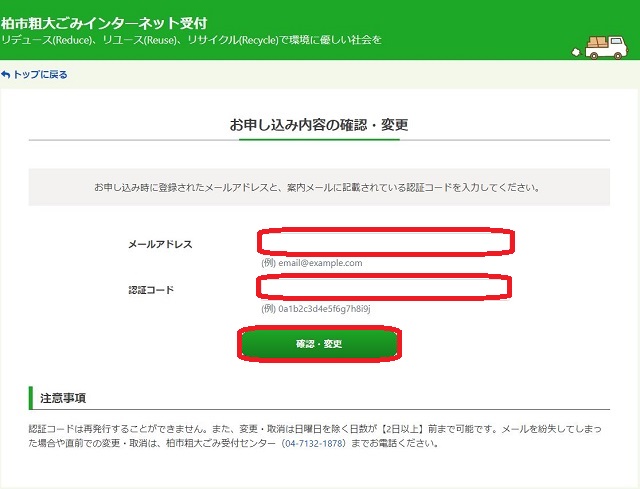Focus the メールアドレス input field
Viewport: 640px width, 489px height.
tap(385, 242)
